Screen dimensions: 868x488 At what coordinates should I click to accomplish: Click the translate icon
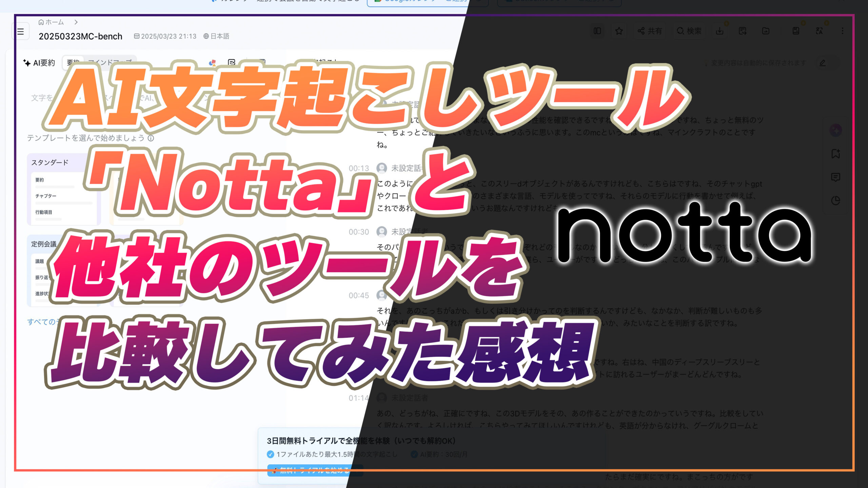click(819, 31)
